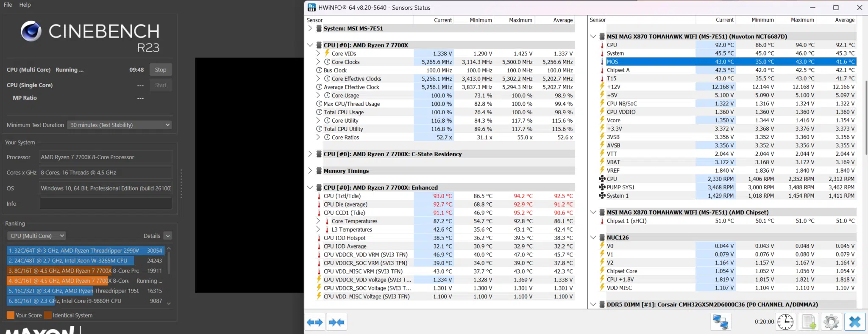Image resolution: width=868 pixels, height=334 pixels.
Task: Select the PUMP SYS1 fan row
Action: (x=727, y=187)
